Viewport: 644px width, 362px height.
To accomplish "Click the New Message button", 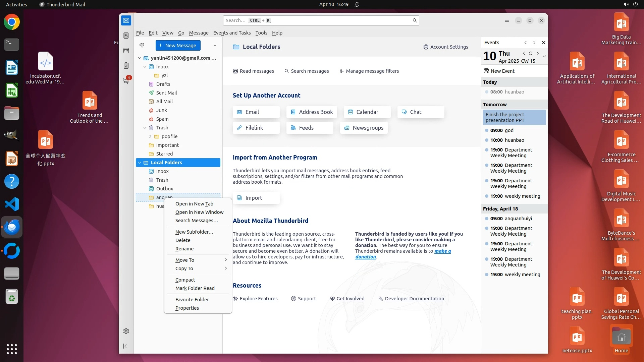I will (178, 46).
